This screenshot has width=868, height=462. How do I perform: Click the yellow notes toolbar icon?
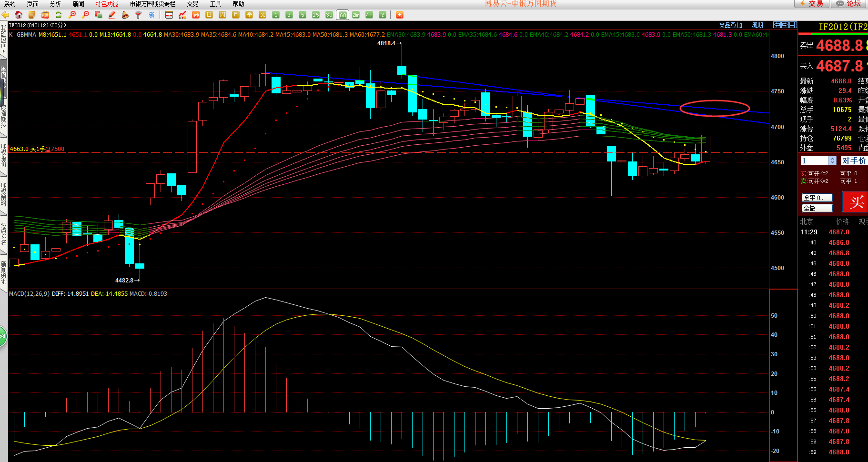[32, 15]
